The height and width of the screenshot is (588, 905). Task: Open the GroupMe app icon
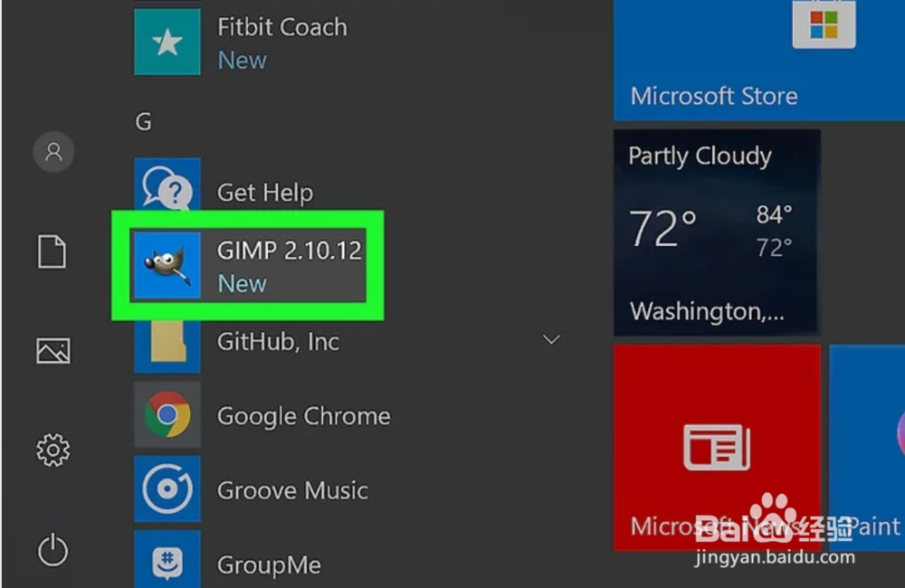[167, 559]
